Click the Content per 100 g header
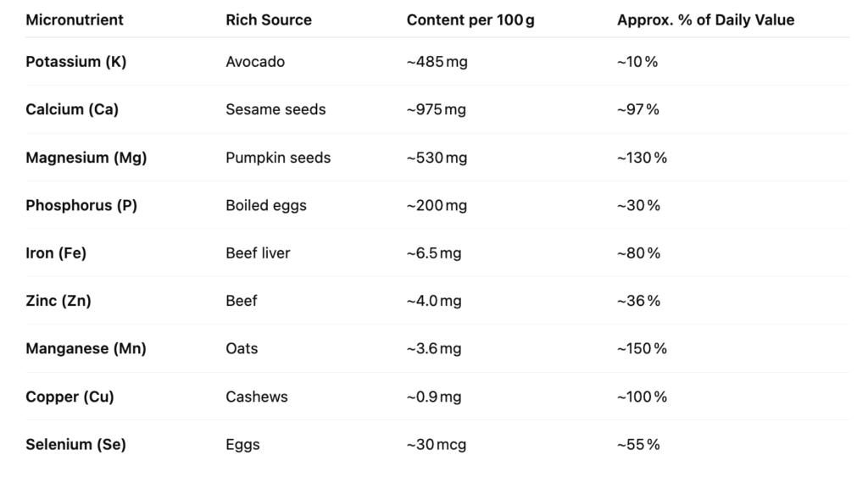 tap(470, 20)
